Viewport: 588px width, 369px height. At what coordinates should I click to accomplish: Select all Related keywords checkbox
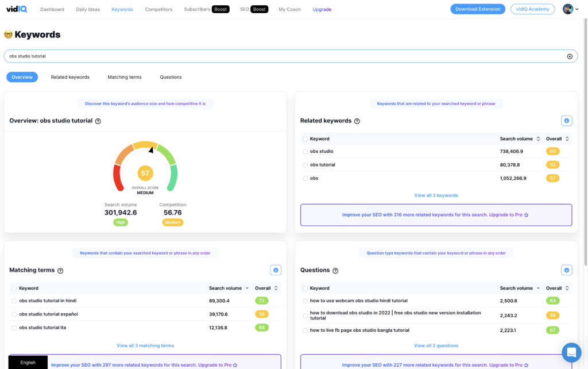click(305, 139)
